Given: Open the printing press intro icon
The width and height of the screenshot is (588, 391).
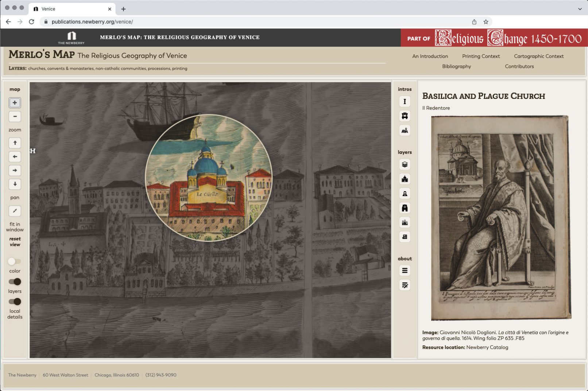Looking at the screenshot, I should 405,116.
